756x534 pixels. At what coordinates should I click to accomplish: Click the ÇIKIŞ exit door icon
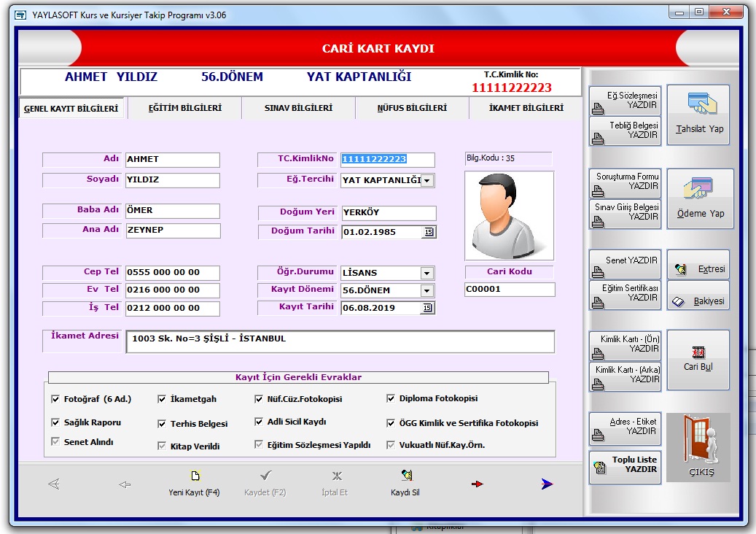click(x=701, y=438)
